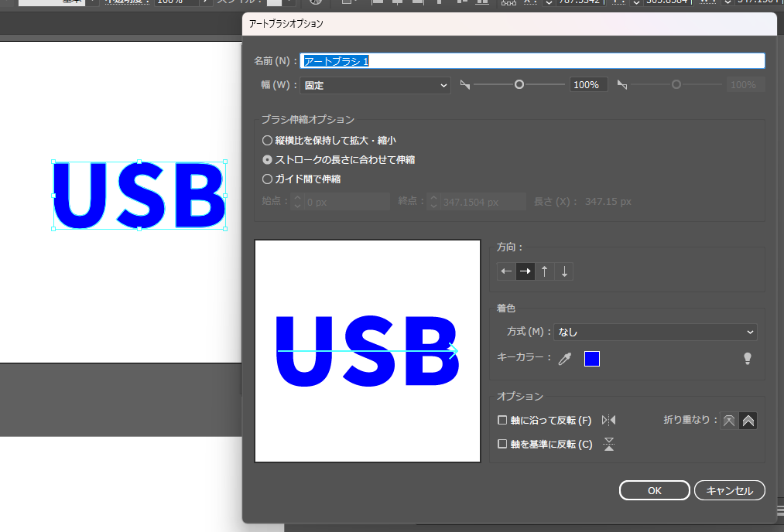Click the 100% width percentage field
The height and width of the screenshot is (532, 784).
[x=589, y=85]
